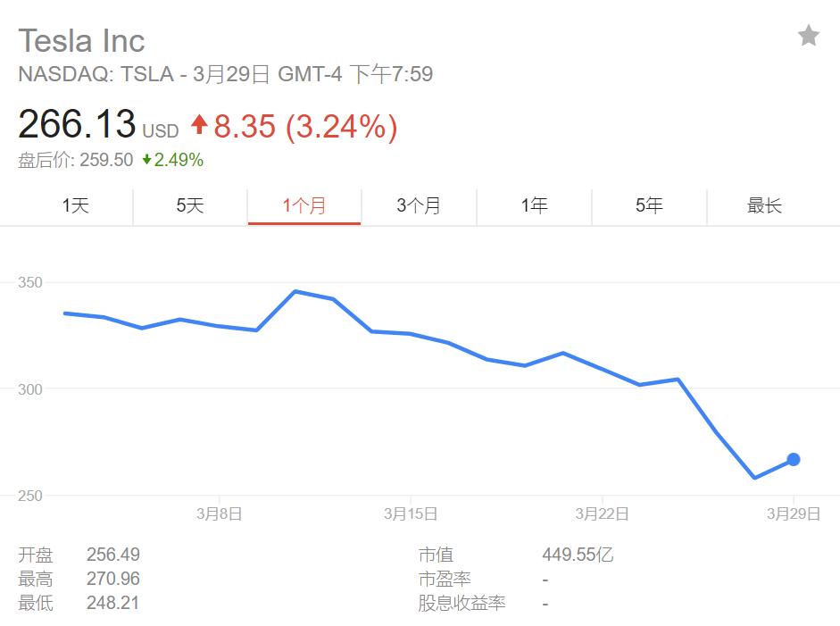
Task: Click the red up arrow price indicator
Action: coord(199,124)
